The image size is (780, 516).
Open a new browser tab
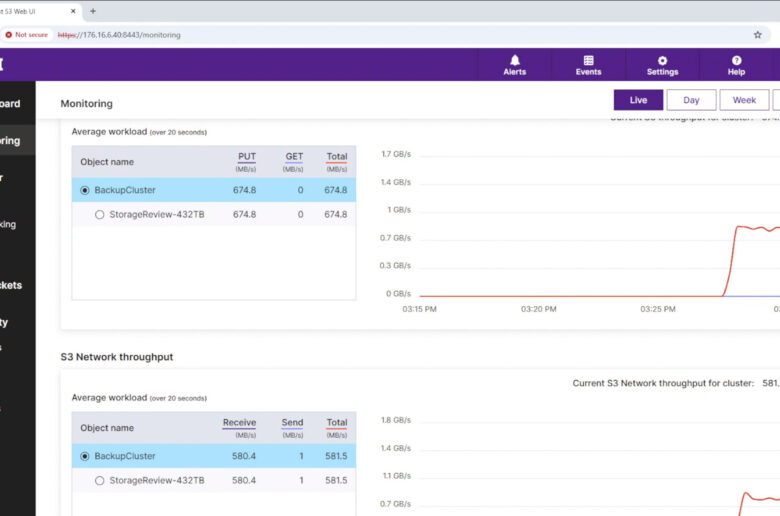coord(93,11)
